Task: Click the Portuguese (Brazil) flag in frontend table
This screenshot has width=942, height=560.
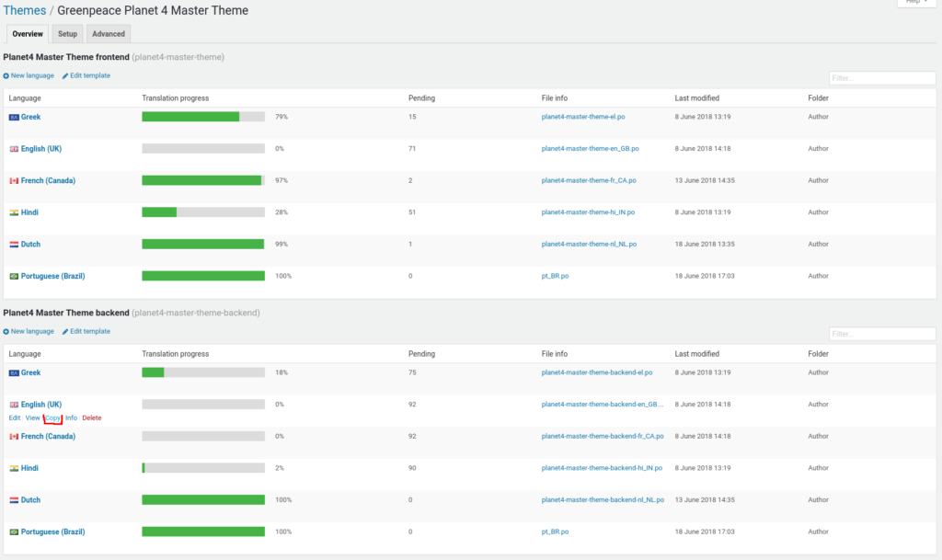Action: (x=14, y=276)
